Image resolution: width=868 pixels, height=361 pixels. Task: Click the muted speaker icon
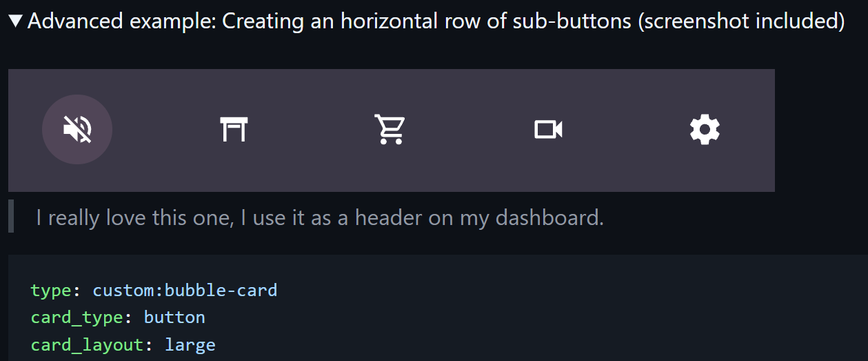point(77,129)
